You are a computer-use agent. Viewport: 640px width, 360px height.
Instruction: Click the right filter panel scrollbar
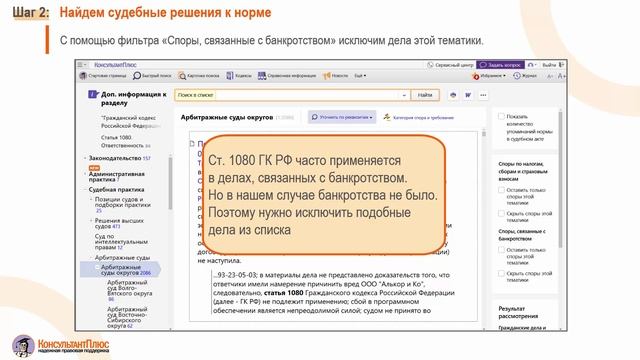560,180
